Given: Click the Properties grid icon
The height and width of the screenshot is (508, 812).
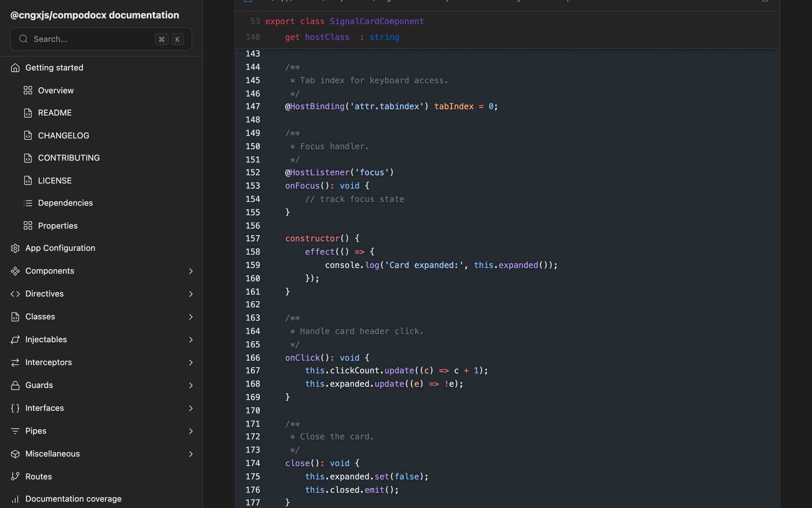Looking at the screenshot, I should (28, 225).
